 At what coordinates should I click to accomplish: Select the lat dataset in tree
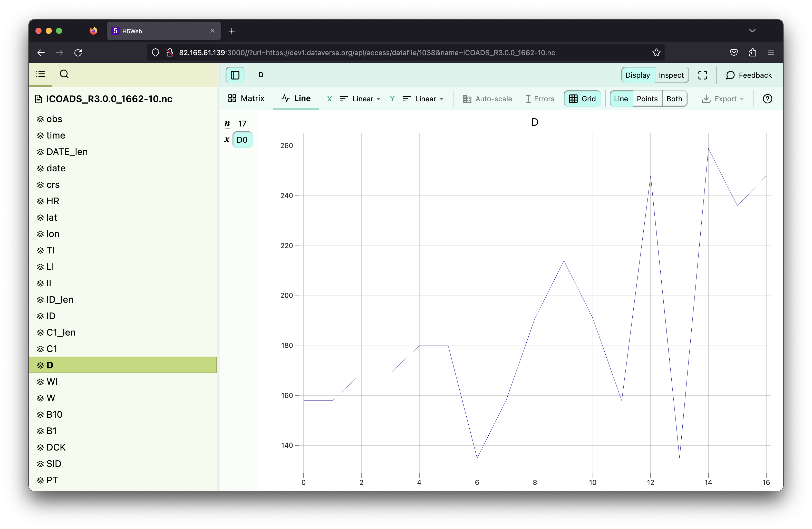coord(52,217)
